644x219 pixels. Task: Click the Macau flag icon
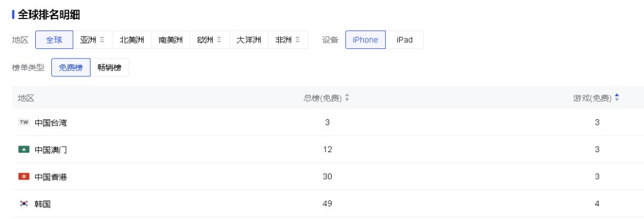pos(24,150)
